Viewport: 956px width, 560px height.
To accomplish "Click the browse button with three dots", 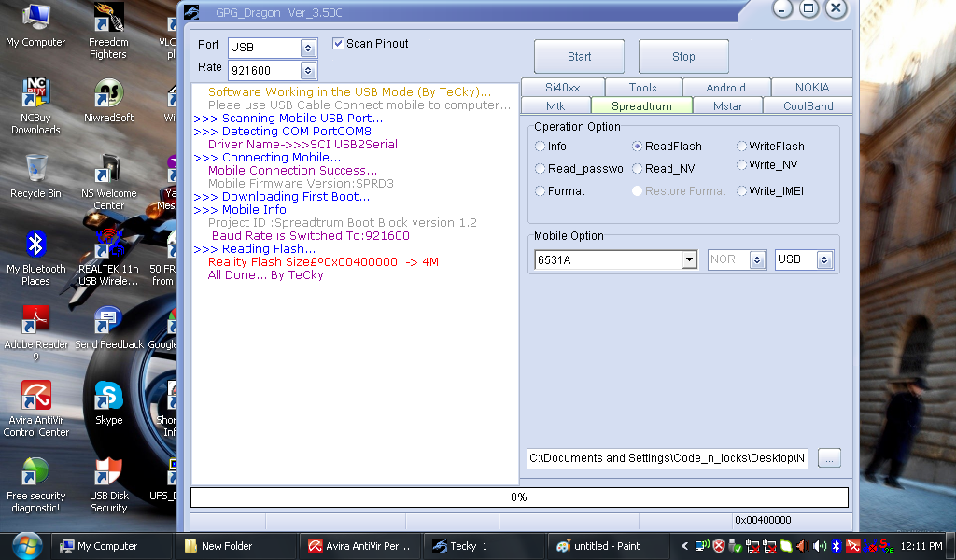I will click(x=829, y=458).
